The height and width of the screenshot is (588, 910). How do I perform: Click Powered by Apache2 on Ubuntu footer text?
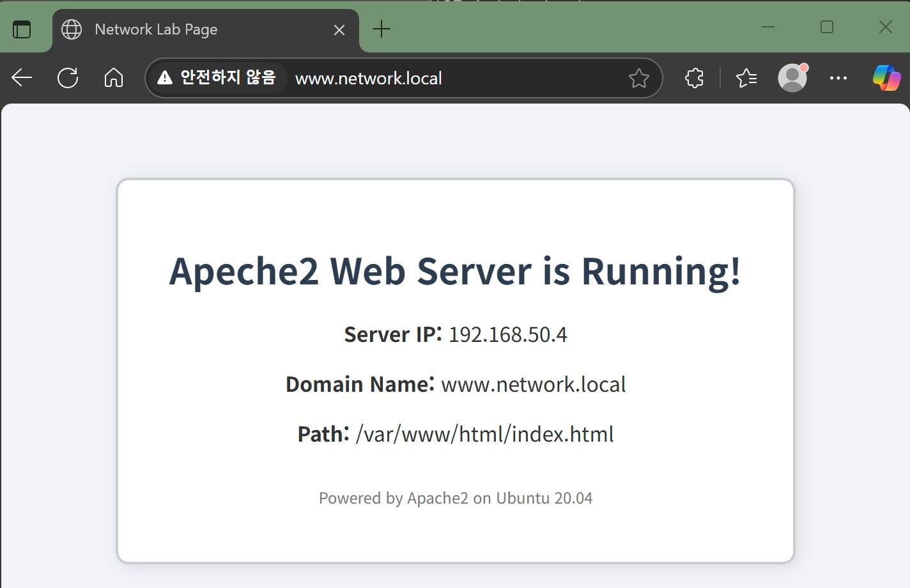click(x=456, y=498)
